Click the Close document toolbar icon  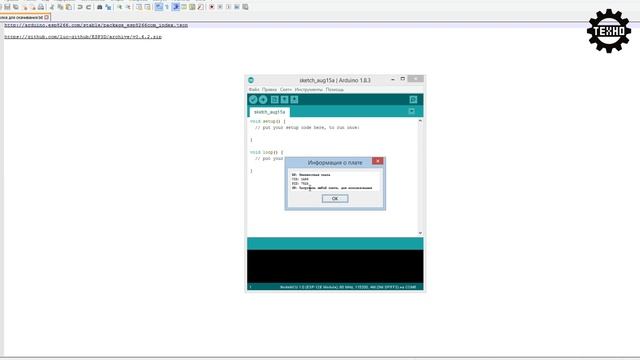click(25, 7)
